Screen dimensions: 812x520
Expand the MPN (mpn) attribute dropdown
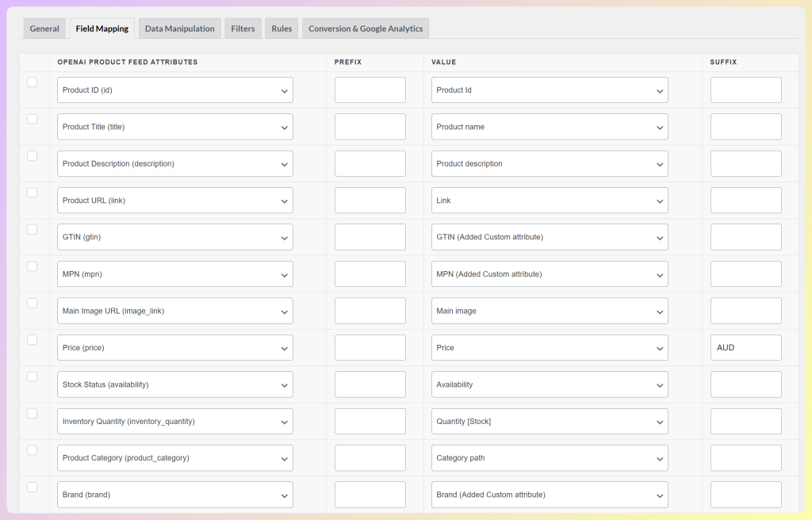click(x=175, y=273)
